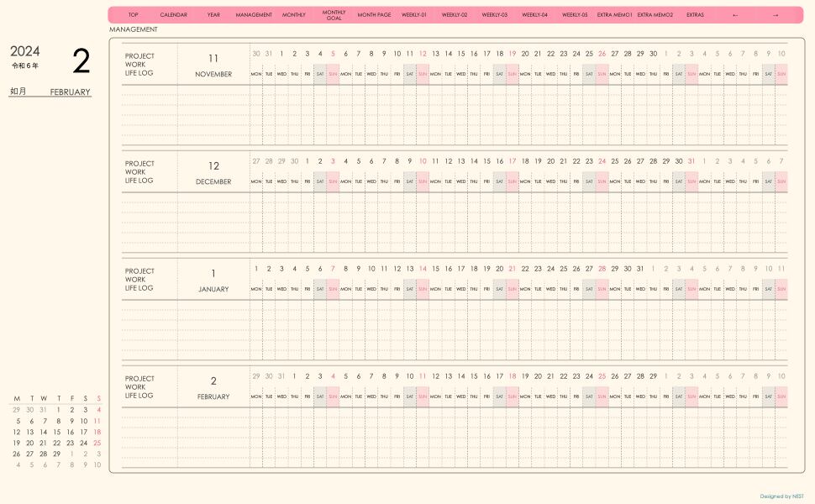
Task: Select 27 in the mini calendar
Action: pos(29,454)
